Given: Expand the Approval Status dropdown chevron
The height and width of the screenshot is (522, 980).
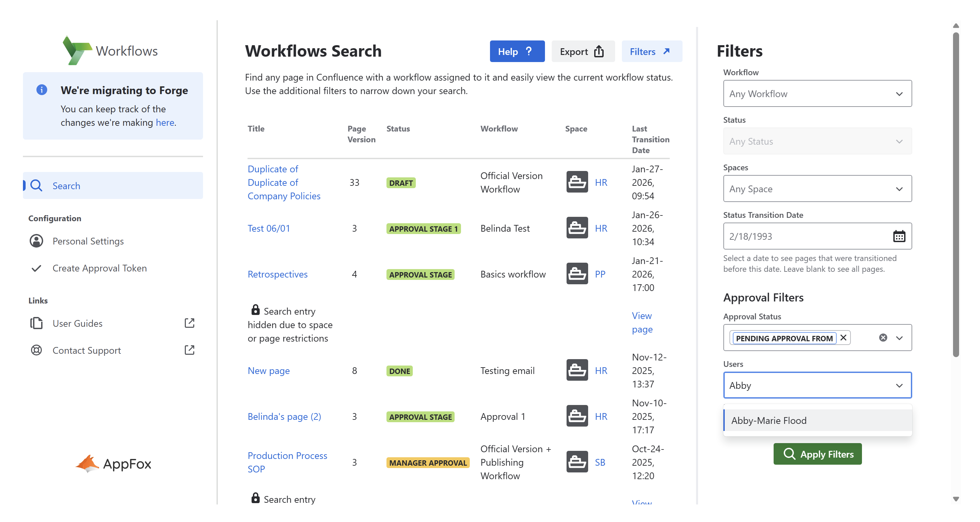Looking at the screenshot, I should pyautogui.click(x=899, y=338).
